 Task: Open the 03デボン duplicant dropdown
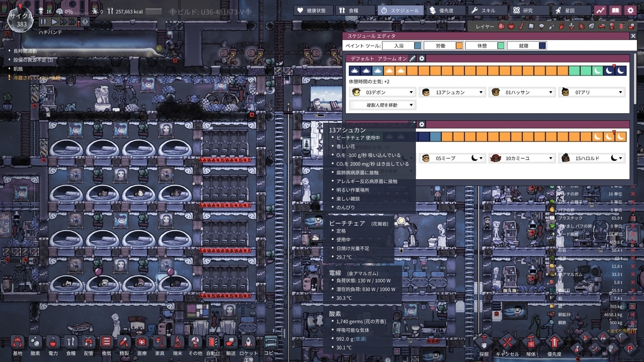(x=383, y=92)
